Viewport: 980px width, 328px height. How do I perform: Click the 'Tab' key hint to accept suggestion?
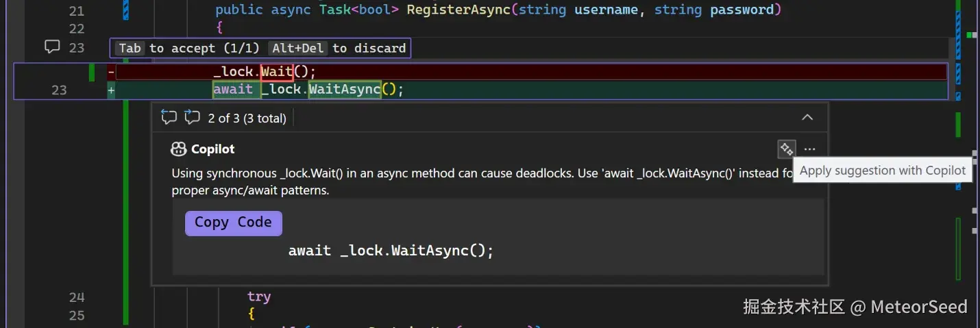point(130,48)
